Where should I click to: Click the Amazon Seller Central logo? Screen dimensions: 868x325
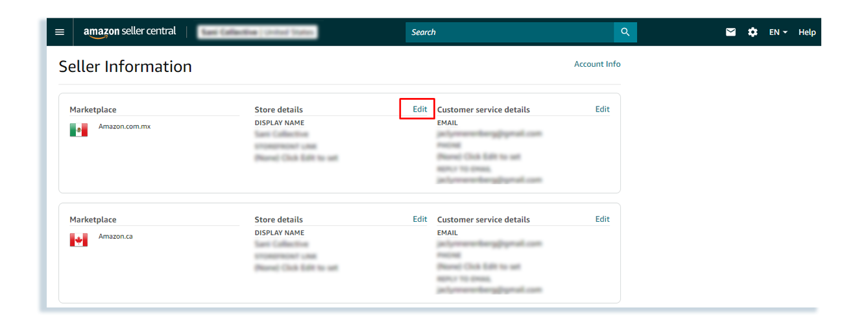coord(130,32)
